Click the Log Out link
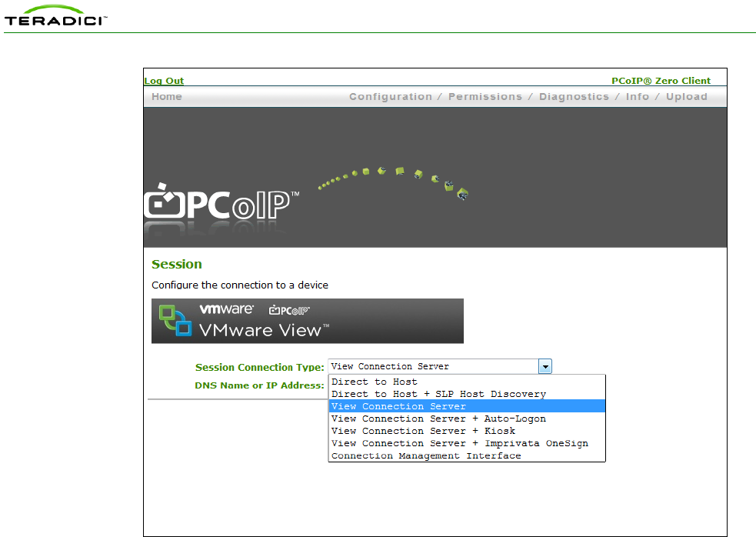Screen dimensions: 756x537 pos(164,81)
